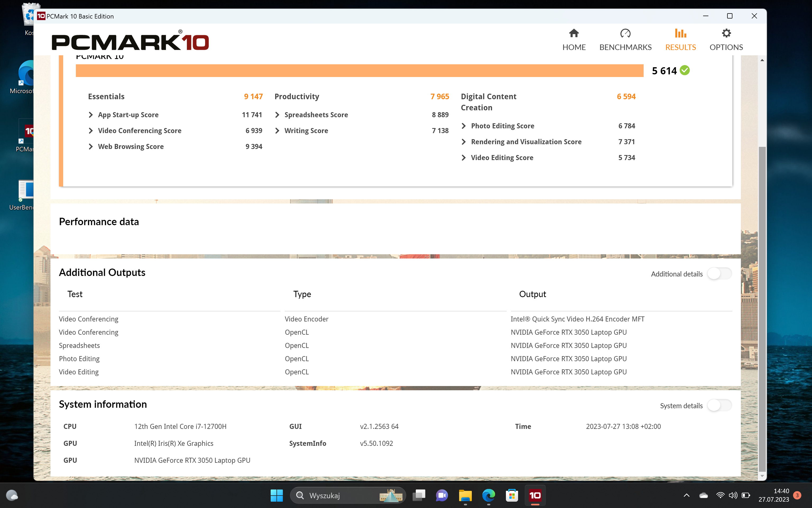Click the GUI version v2.1.2563 64
812x508 pixels.
379,426
